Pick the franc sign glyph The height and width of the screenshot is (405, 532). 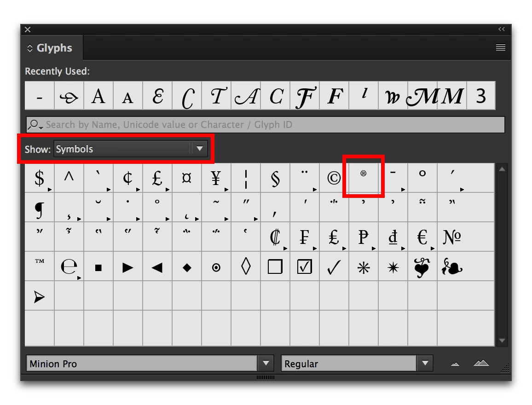[x=305, y=237]
